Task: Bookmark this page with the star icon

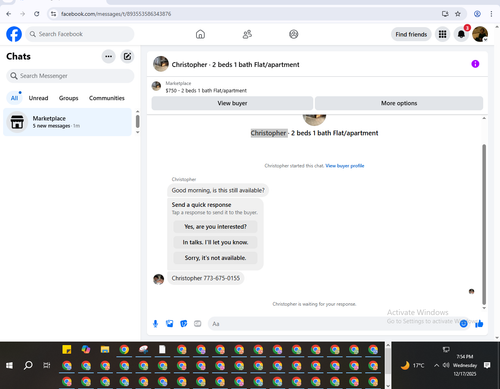Action: [x=458, y=14]
